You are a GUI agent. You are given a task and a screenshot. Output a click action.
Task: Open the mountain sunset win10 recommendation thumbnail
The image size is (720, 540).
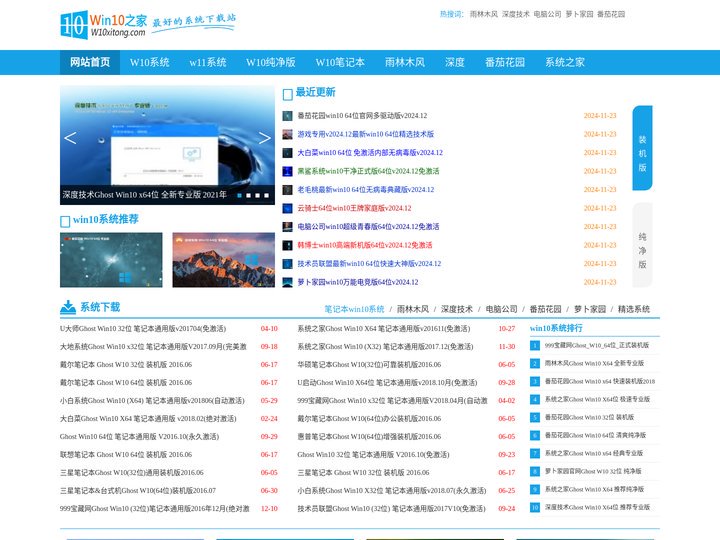[x=224, y=260]
